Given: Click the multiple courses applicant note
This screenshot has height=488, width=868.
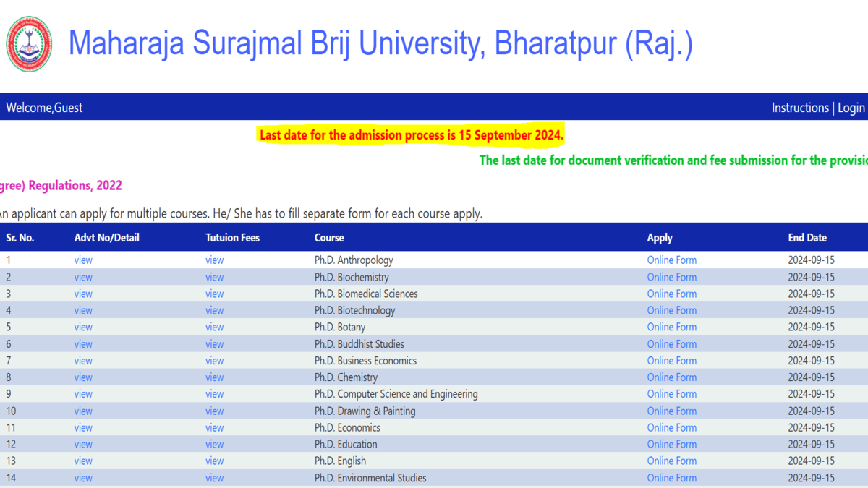Looking at the screenshot, I should tap(241, 214).
